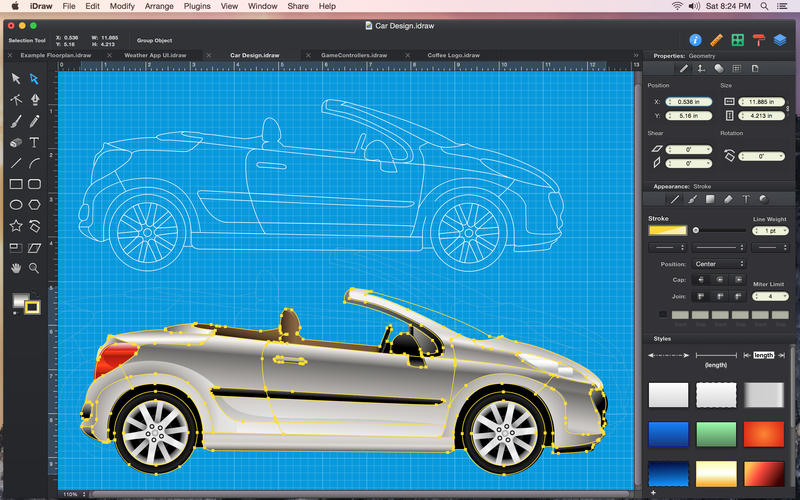Activate the Hand pan tool

16,268
